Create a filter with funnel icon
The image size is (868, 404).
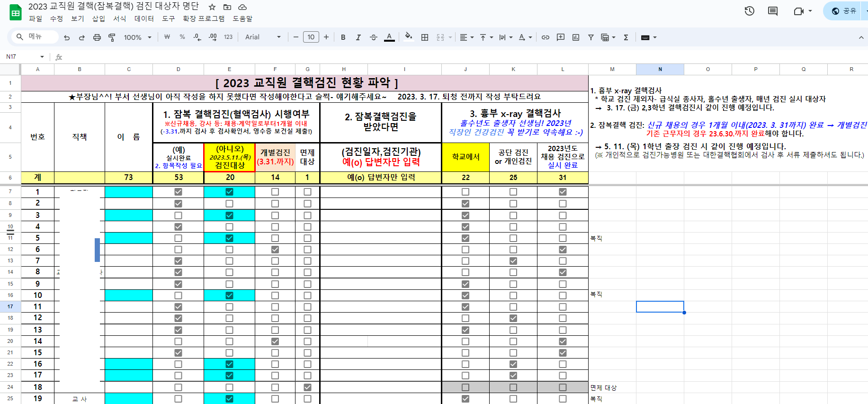[591, 37]
